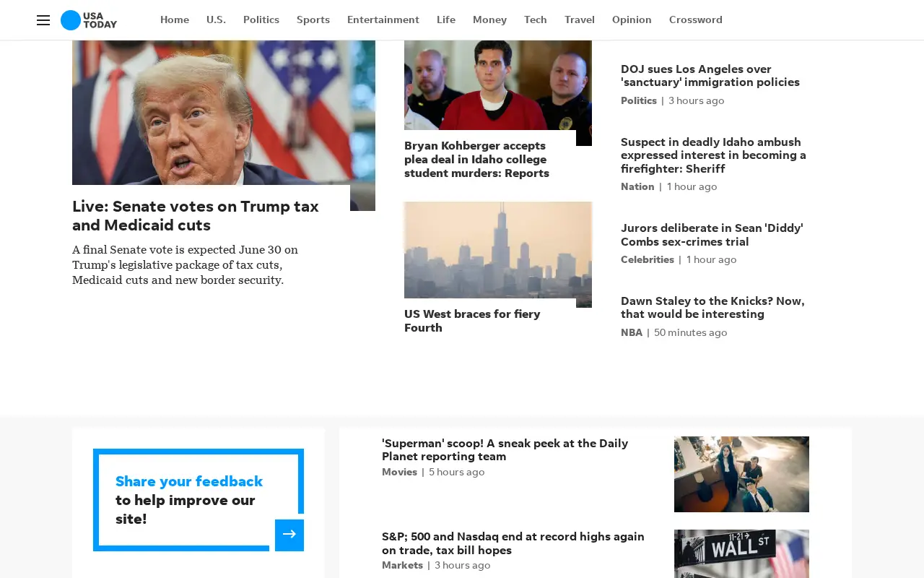Image resolution: width=924 pixels, height=578 pixels.
Task: Go to the Home section
Action: [175, 20]
